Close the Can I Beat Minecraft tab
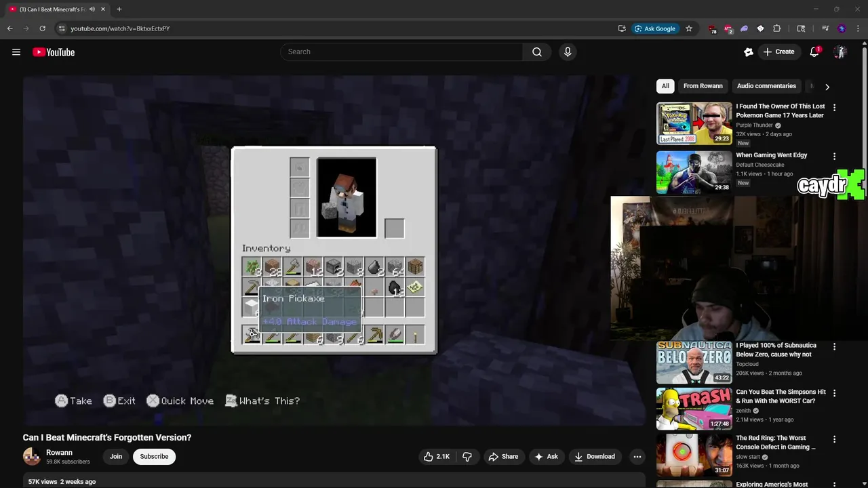868x488 pixels. click(x=103, y=9)
